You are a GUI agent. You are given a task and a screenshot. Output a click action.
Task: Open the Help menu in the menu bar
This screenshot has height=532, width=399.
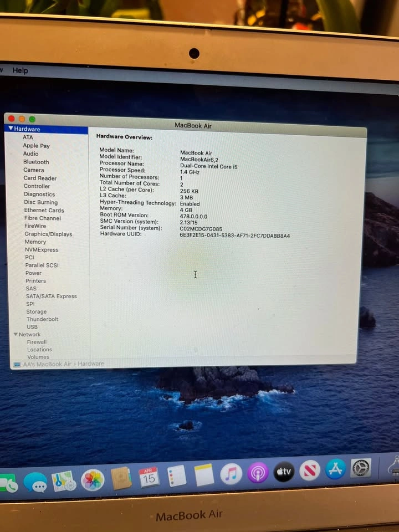pos(20,70)
